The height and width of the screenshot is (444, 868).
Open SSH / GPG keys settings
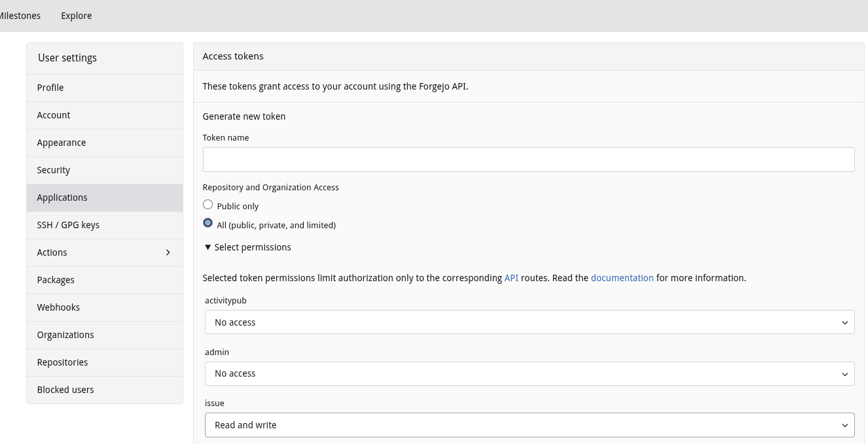(68, 225)
